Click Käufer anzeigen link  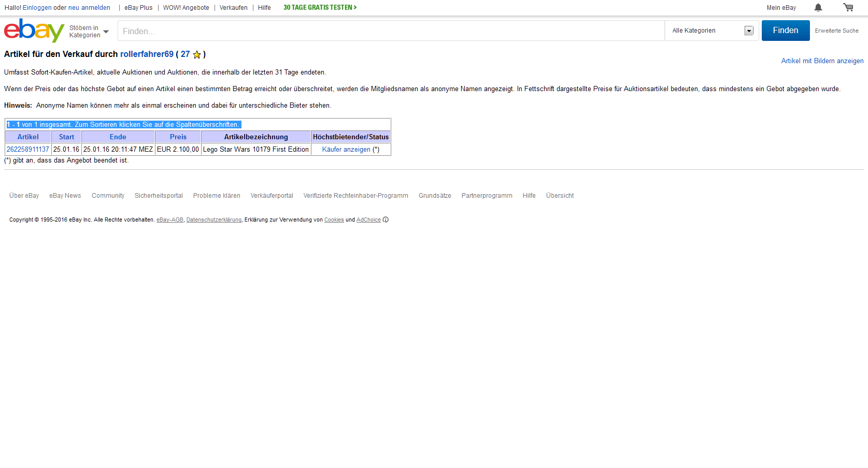(346, 149)
